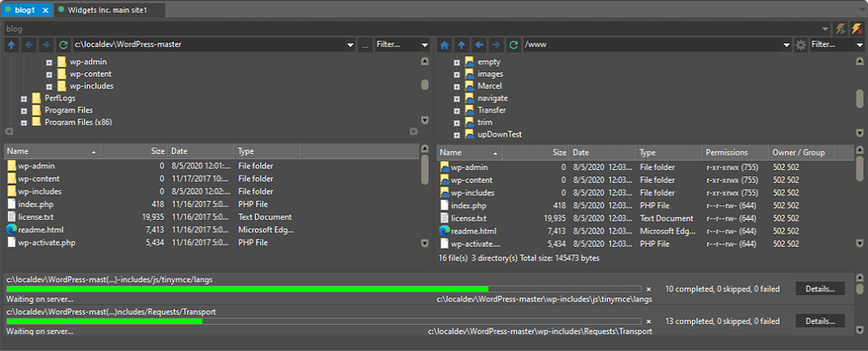Click the local pane parent directory up arrow
Image resolution: width=868 pixels, height=351 pixels.
point(12,45)
